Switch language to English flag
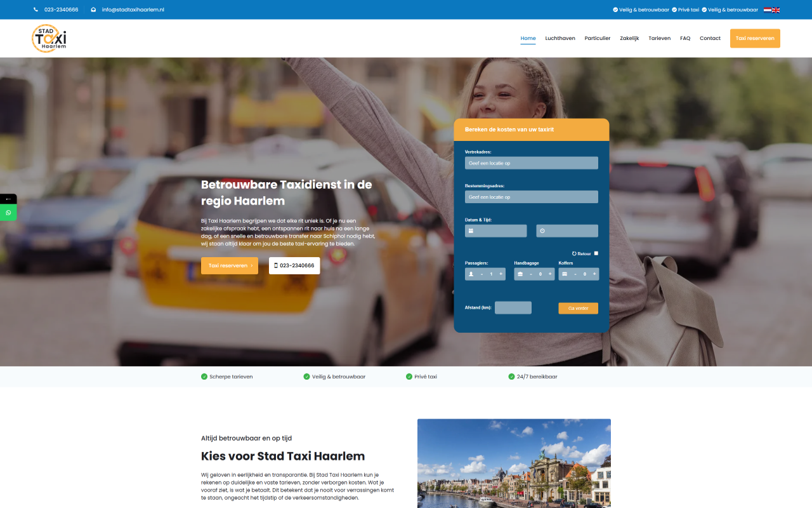 [x=776, y=10]
